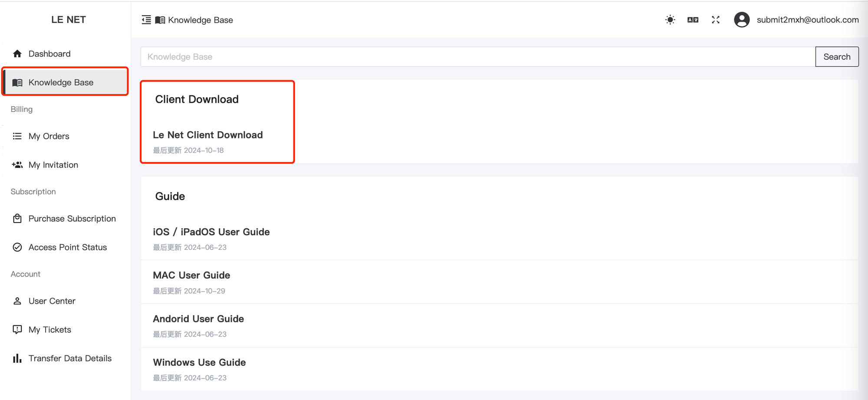Open the MAC User Guide article
The width and height of the screenshot is (868, 400).
coord(191,275)
